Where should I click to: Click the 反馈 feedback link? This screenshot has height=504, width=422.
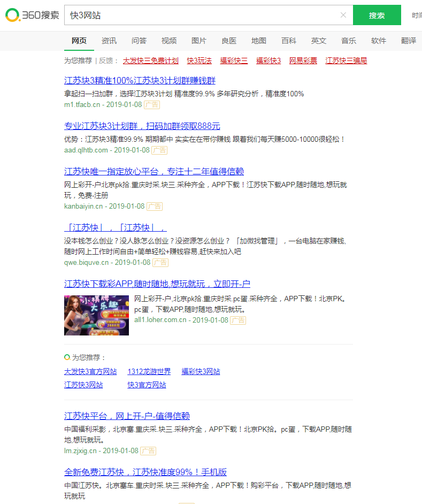coord(106,61)
